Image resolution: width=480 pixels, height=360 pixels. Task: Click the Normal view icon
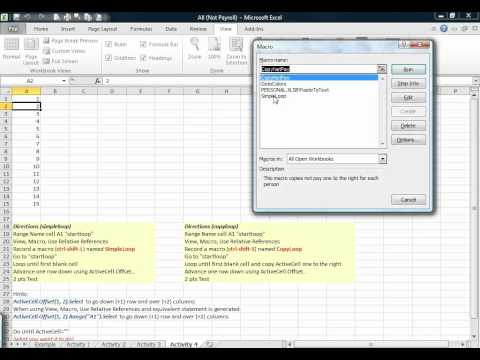pos(11,48)
